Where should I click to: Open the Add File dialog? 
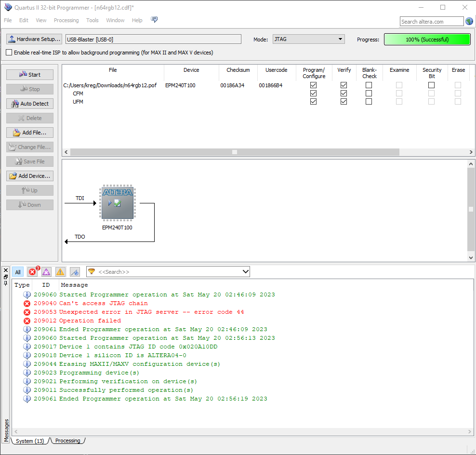coord(30,133)
